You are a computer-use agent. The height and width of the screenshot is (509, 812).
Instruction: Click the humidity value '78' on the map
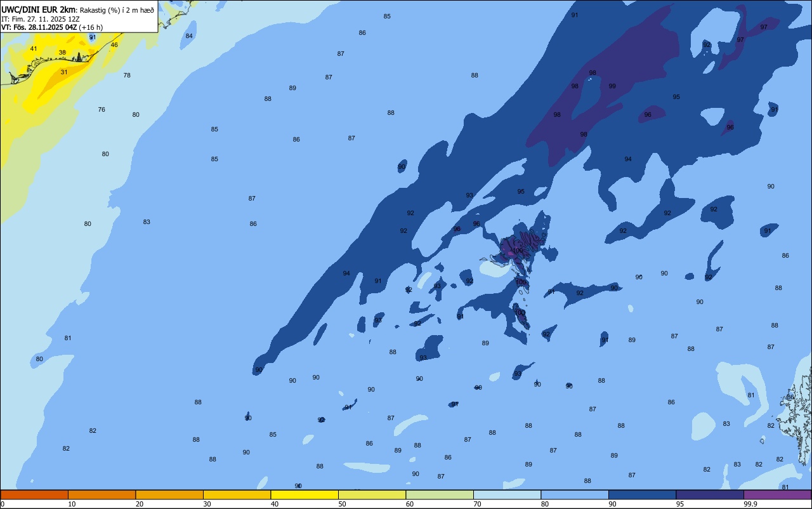127,76
